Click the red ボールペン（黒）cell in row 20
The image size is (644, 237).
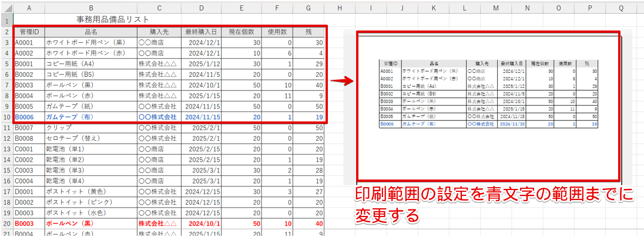(x=90, y=224)
